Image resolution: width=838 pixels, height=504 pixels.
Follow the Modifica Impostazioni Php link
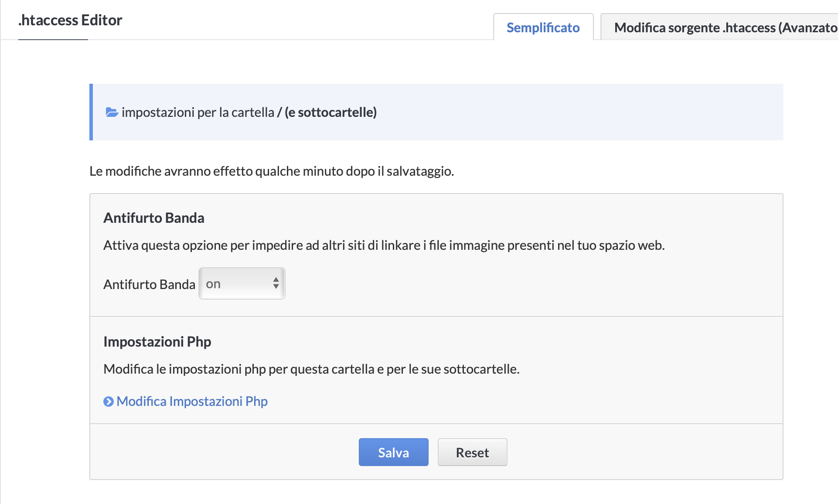point(192,402)
